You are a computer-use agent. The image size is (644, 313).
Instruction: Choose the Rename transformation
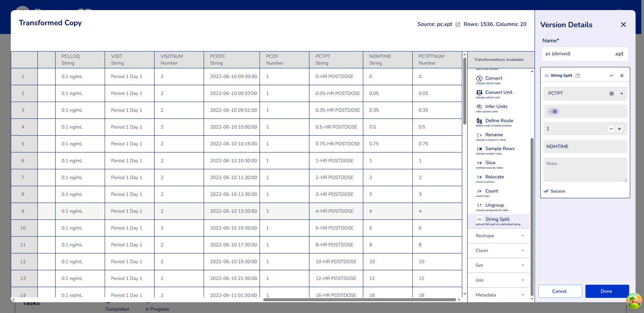pos(494,135)
